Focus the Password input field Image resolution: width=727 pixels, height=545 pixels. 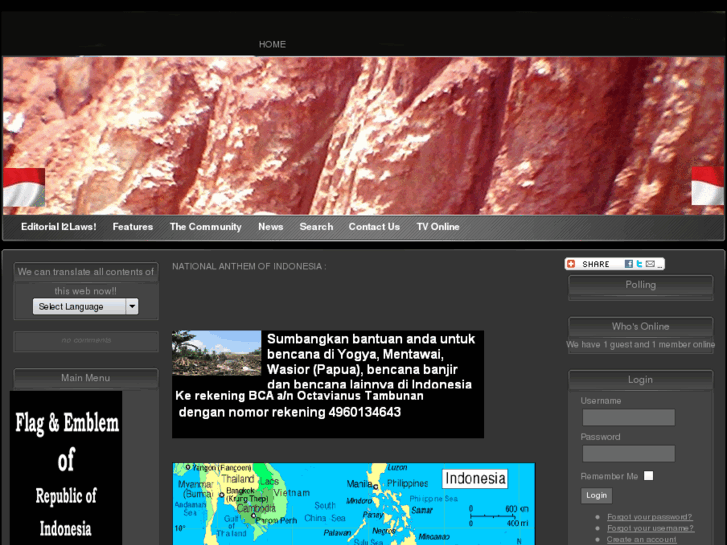pyautogui.click(x=628, y=453)
